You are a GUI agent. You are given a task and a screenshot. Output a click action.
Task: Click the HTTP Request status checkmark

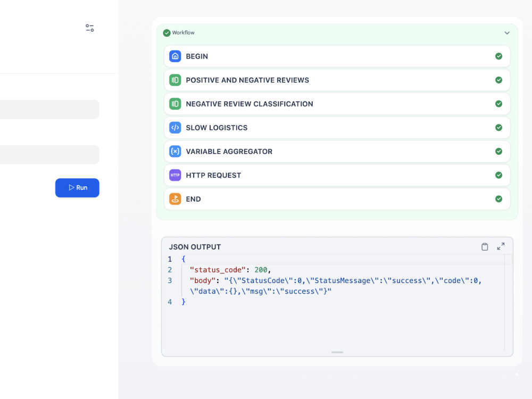click(499, 175)
